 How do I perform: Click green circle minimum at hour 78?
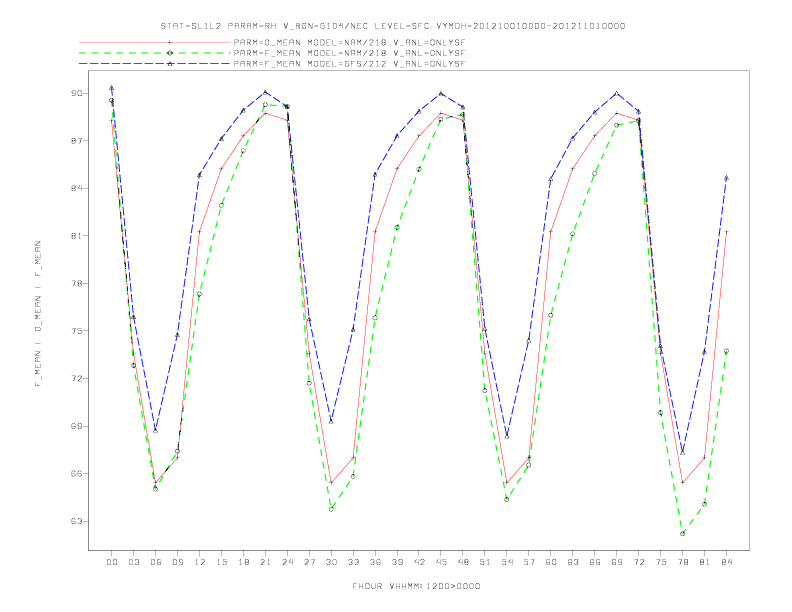click(x=682, y=534)
